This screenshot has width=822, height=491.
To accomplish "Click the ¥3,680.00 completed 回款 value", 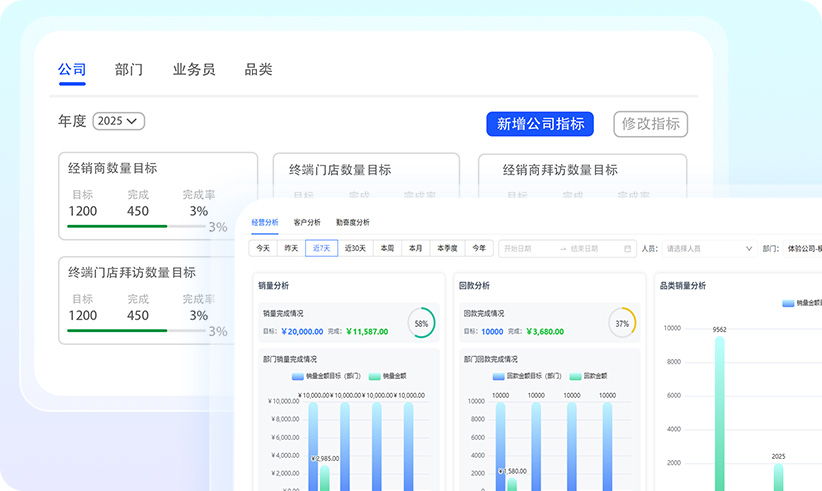I will pos(545,332).
